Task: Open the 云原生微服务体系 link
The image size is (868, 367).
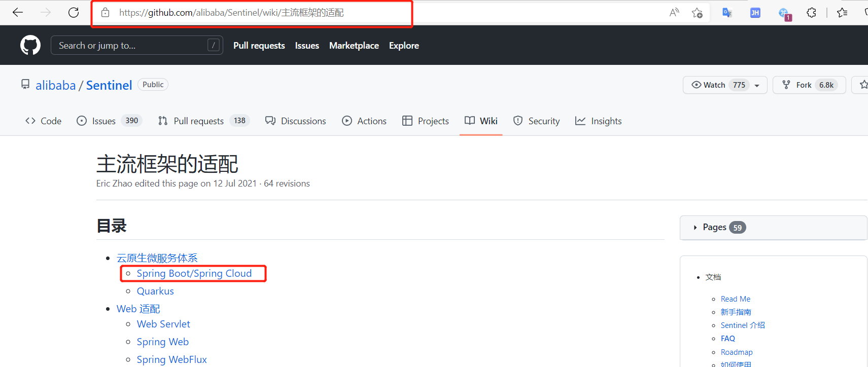Action: (157, 258)
